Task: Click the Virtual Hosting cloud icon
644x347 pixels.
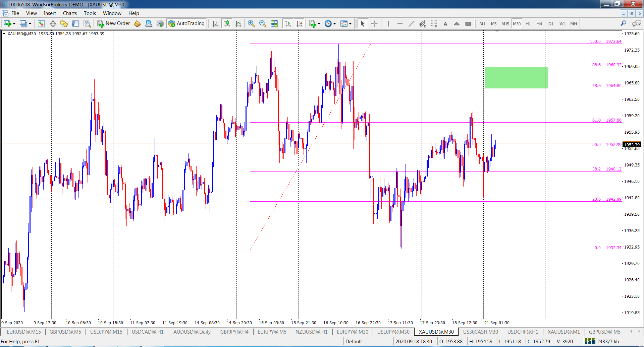Action: [x=149, y=23]
